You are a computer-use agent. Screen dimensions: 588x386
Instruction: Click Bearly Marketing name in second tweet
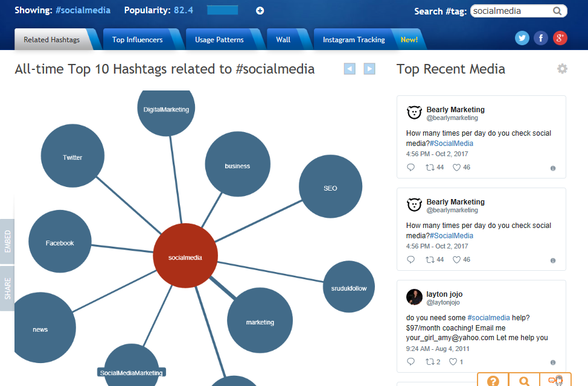[455, 201]
